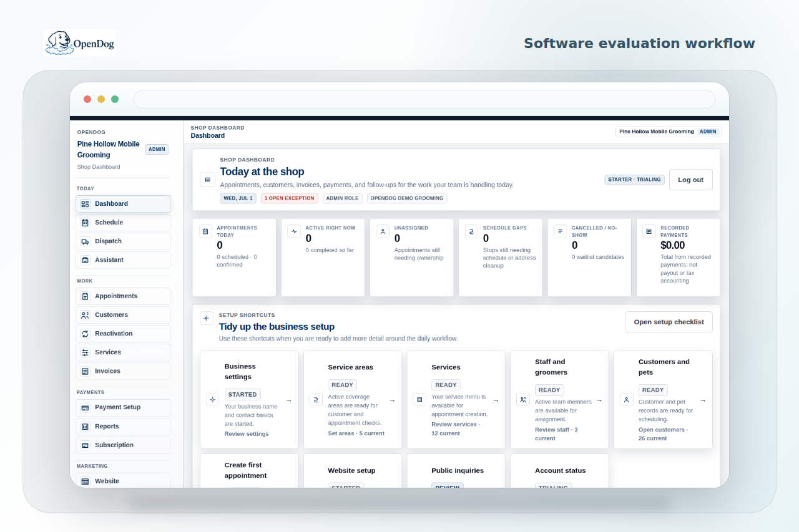The image size is (799, 532).
Task: Click the Today at the shop header icon
Action: click(x=207, y=180)
